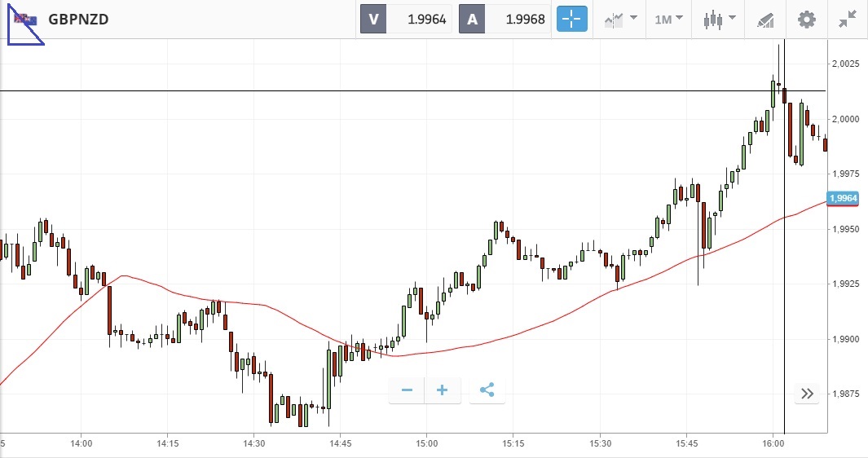
Task: Select the drawing tools icon
Action: click(x=765, y=19)
